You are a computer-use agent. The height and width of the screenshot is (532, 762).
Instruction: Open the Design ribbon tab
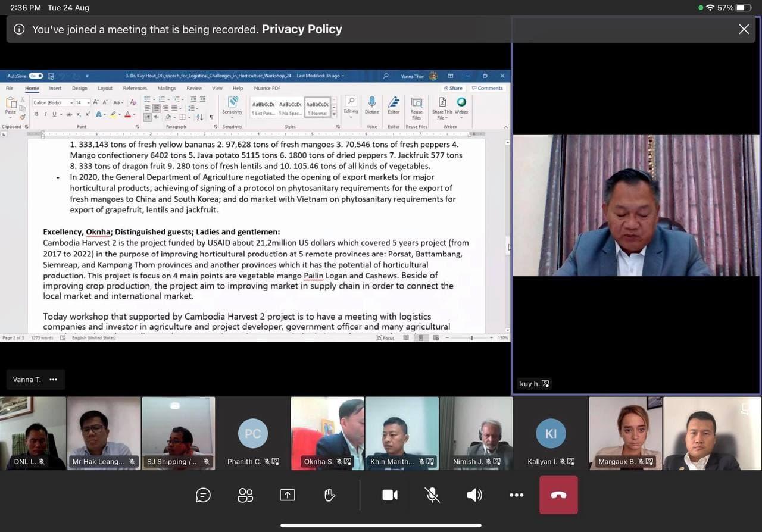(80, 88)
